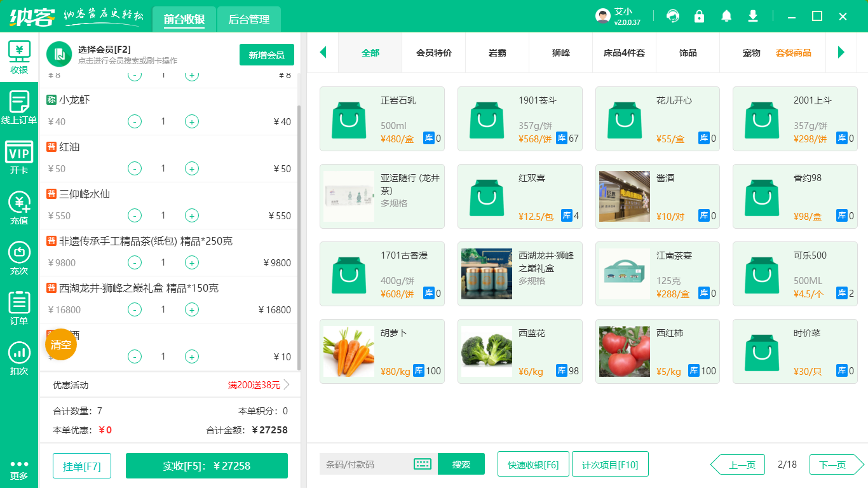Click the VIP 开卡 card icon
Screen dimensions: 868x488
pyautogui.click(x=19, y=158)
